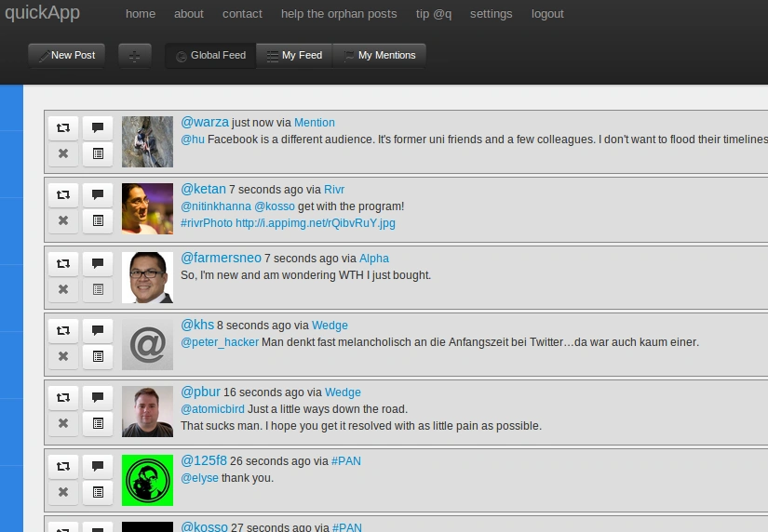Click @pbur's avatar photo
The image size is (768, 532).
pyautogui.click(x=147, y=412)
